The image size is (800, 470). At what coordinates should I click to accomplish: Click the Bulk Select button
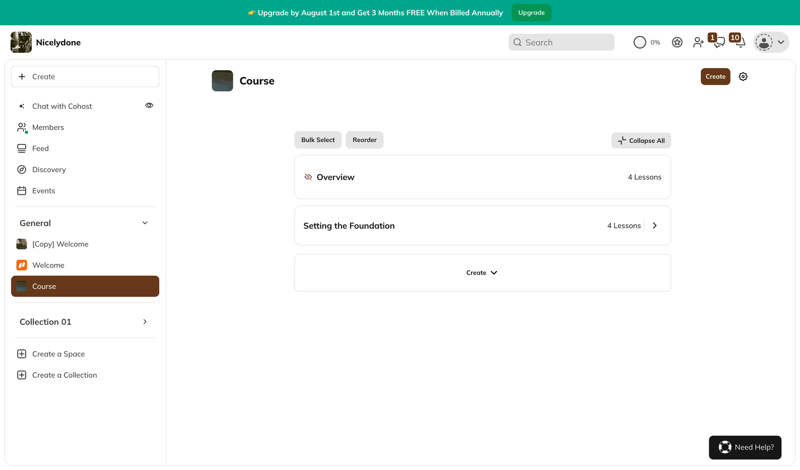(318, 140)
